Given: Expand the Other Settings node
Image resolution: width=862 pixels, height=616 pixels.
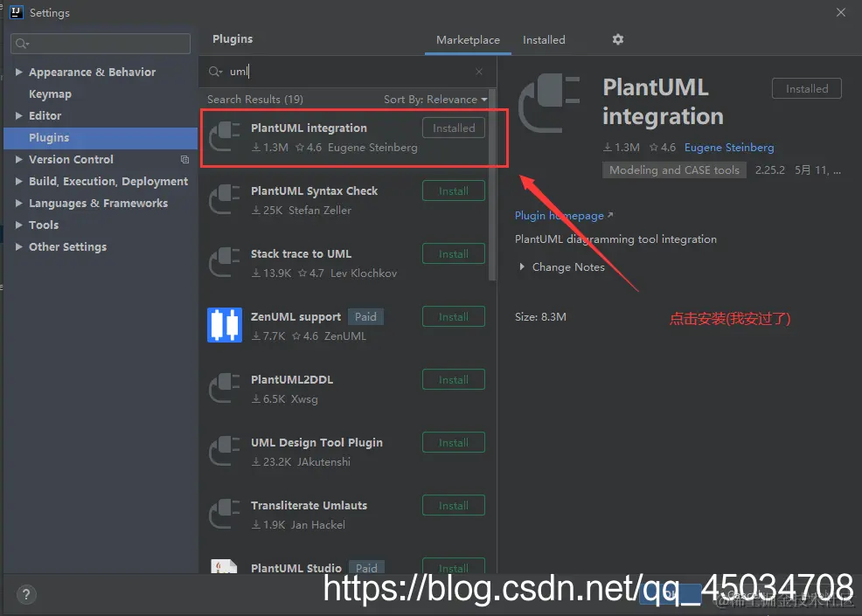Looking at the screenshot, I should (18, 246).
